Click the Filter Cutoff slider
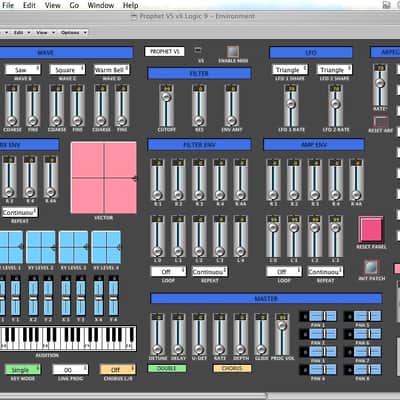Image resolution: width=400 pixels, height=400 pixels. pos(166,105)
